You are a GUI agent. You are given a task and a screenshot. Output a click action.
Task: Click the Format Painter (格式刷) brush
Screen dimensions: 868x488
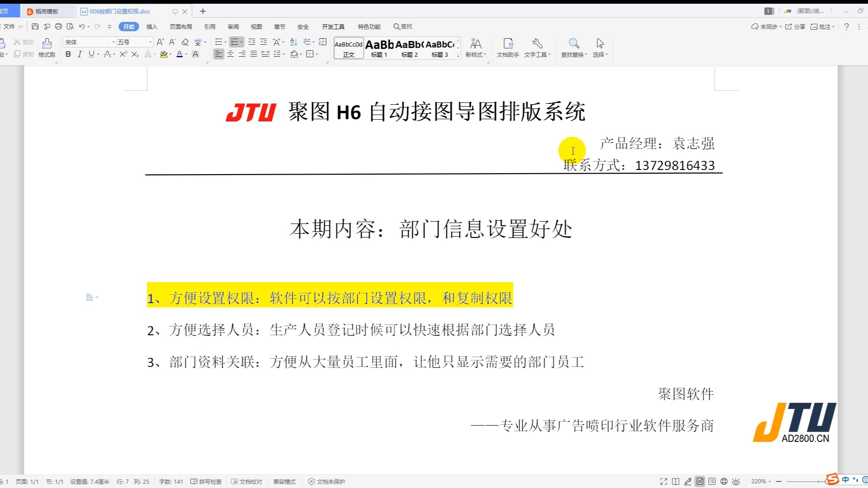pos(47,48)
